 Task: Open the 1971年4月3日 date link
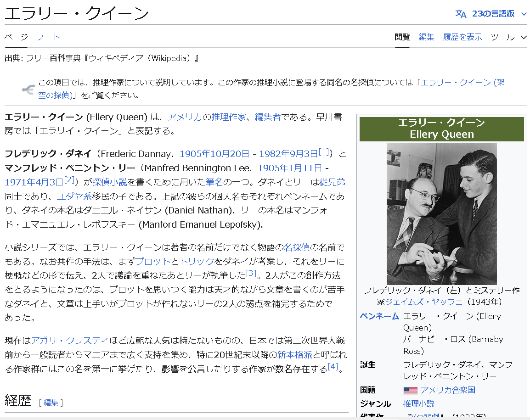(x=34, y=182)
